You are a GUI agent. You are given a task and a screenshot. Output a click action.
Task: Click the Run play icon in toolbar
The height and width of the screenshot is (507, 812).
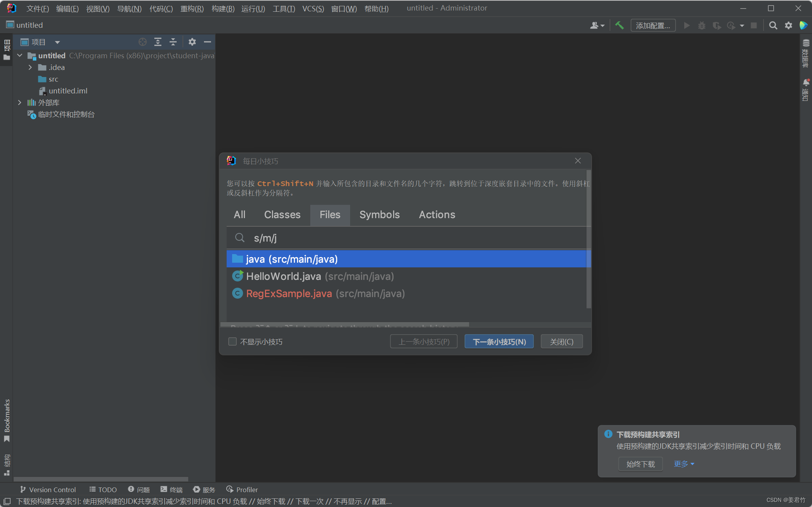687,25
